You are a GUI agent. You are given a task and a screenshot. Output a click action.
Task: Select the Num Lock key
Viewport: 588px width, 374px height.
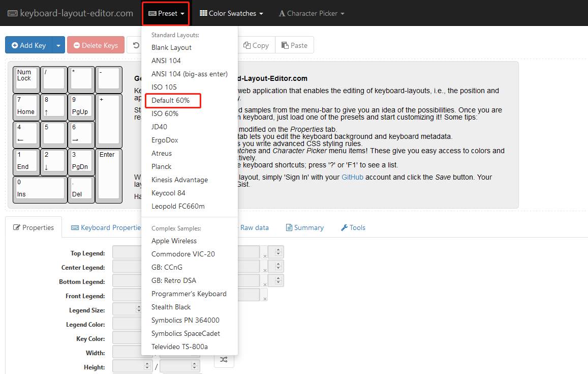pos(26,79)
